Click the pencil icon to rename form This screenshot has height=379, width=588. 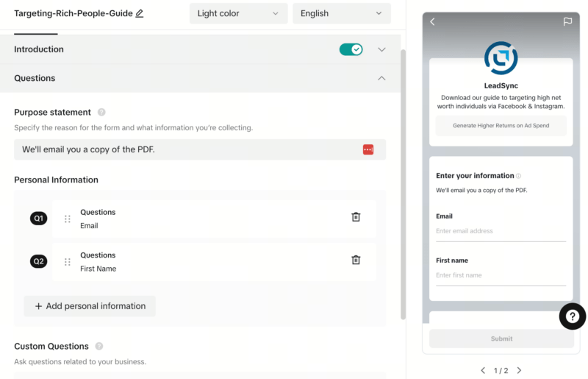(x=140, y=13)
